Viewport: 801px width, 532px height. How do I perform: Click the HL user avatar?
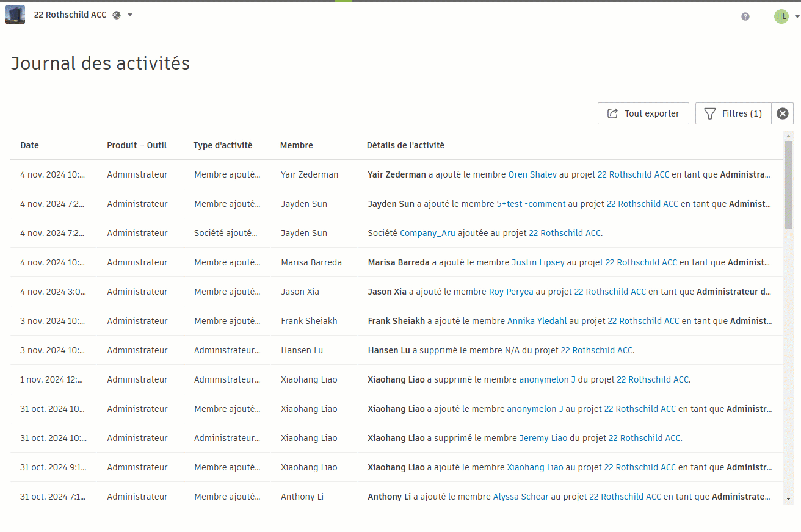coord(781,16)
